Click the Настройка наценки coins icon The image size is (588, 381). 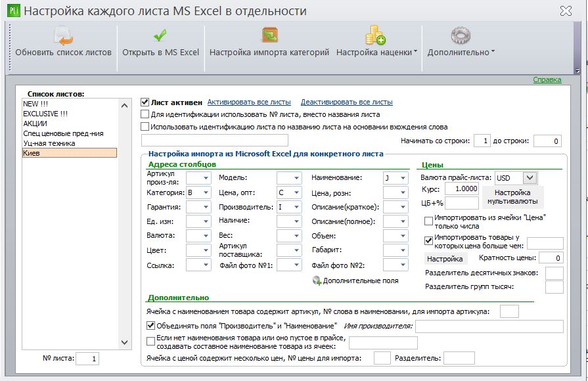pos(375,35)
